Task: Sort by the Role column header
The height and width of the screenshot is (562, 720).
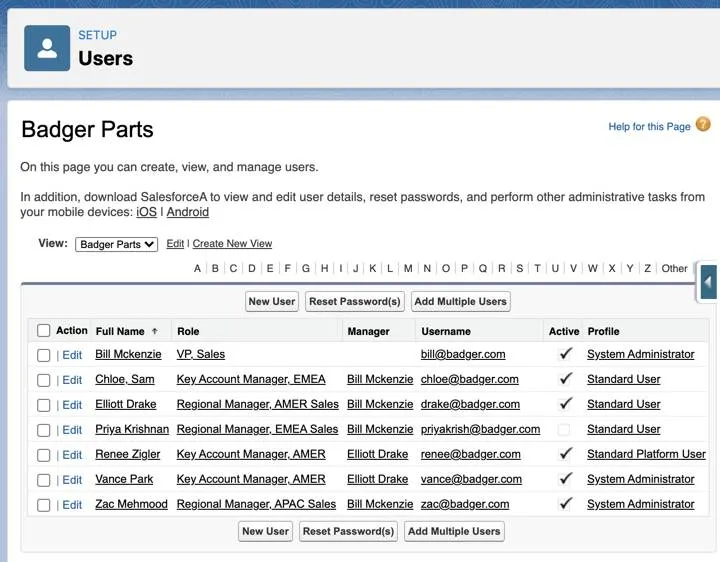Action: [x=188, y=331]
